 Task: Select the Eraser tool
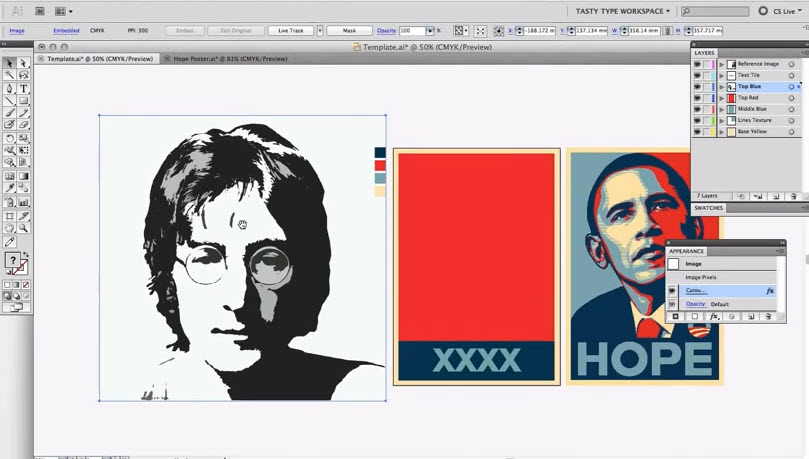(23, 124)
